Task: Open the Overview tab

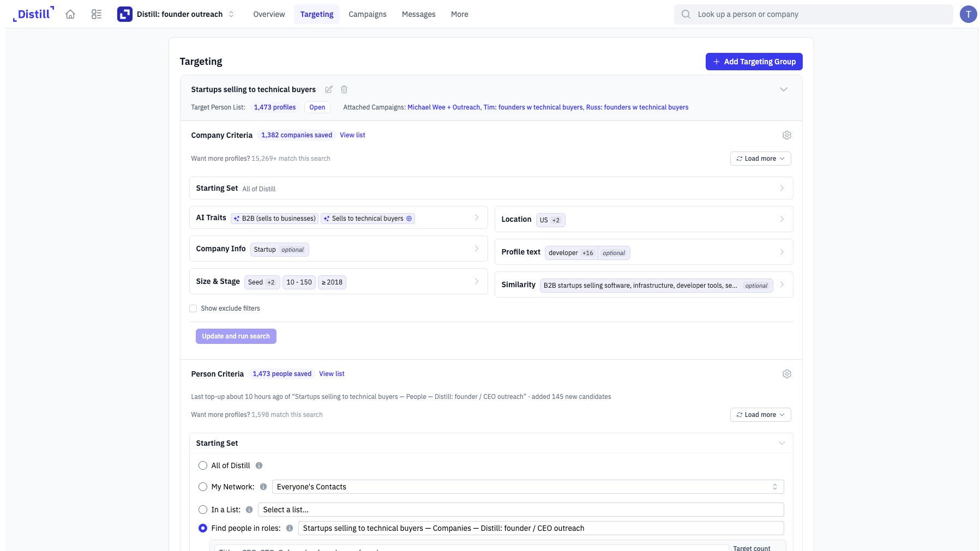Action: point(269,14)
